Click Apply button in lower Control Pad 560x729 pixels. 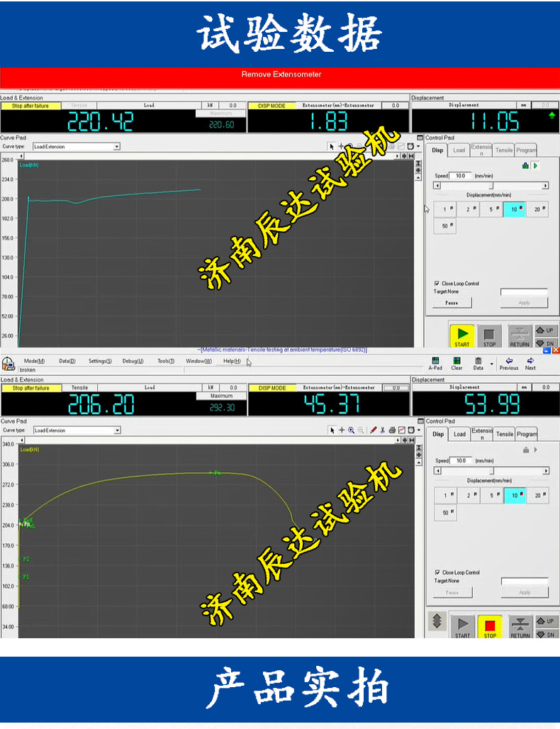coord(525,592)
